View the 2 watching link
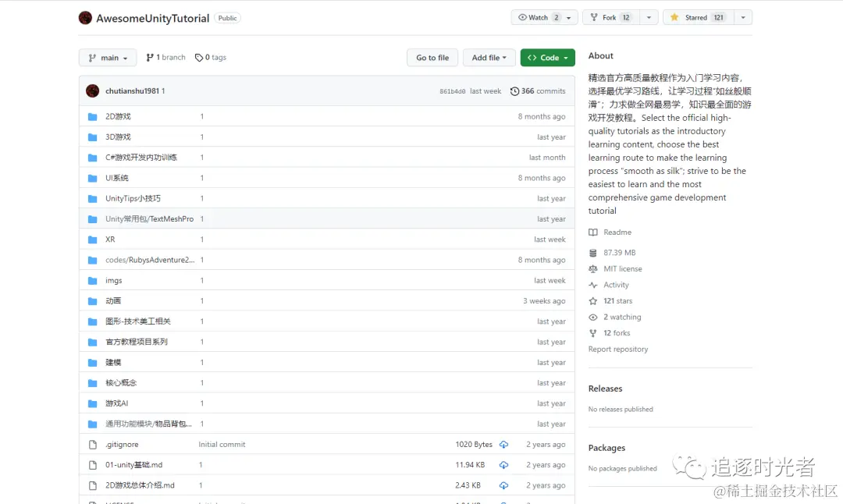This screenshot has height=504, width=843. pos(622,317)
